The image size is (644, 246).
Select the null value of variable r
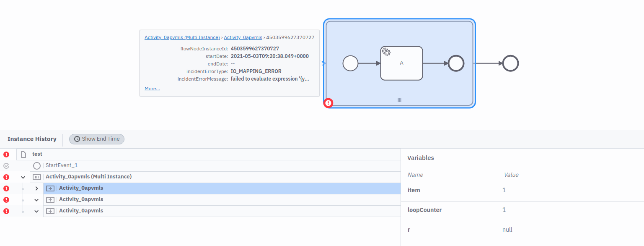point(507,229)
